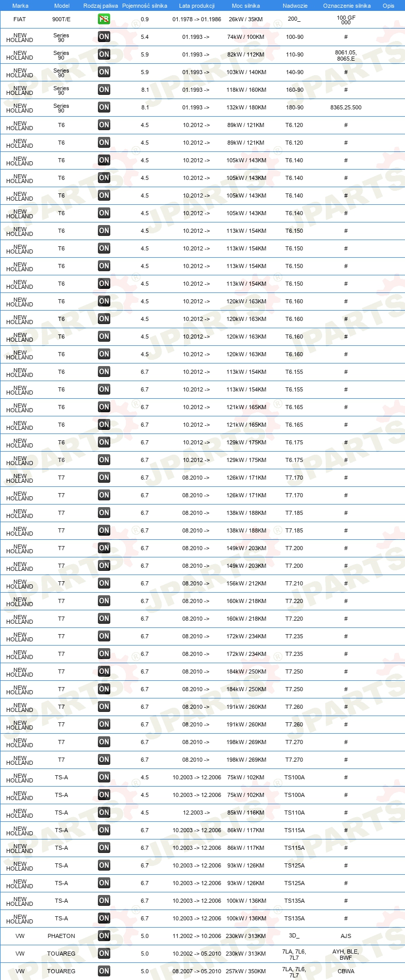Click the Moc silnika column header
Viewport: 405px width, 980px height.
pos(246,6)
